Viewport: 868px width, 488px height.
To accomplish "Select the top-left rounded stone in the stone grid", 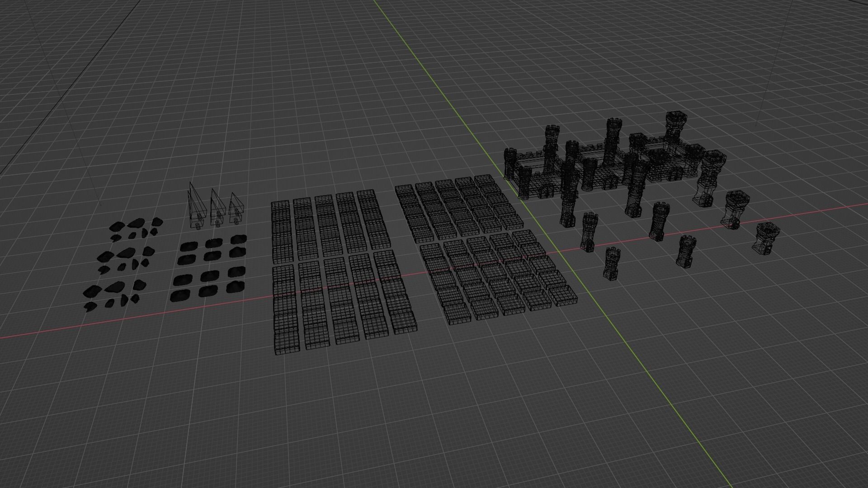I will pos(189,246).
